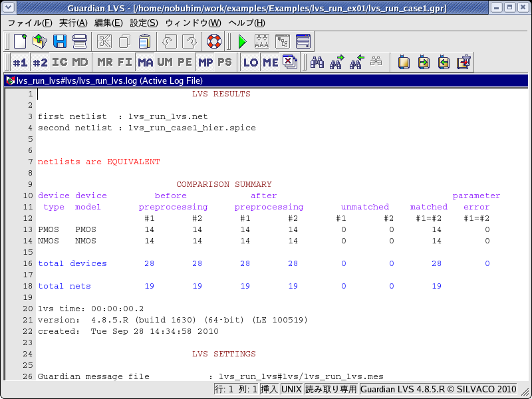Image resolution: width=532 pixels, height=399 pixels.
Task: Toggle the #2 netlist button
Action: click(x=40, y=62)
